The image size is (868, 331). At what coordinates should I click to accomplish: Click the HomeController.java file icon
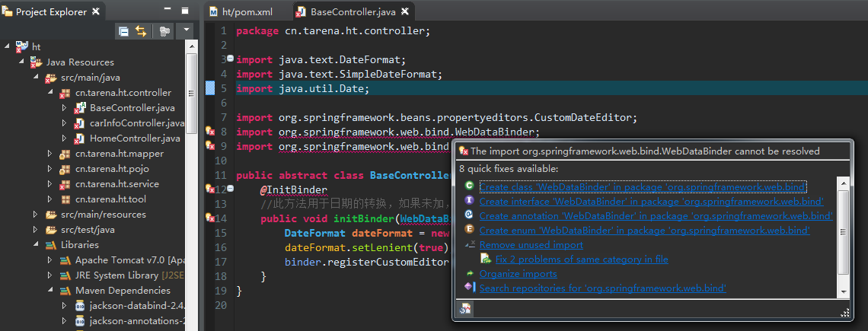pos(79,138)
